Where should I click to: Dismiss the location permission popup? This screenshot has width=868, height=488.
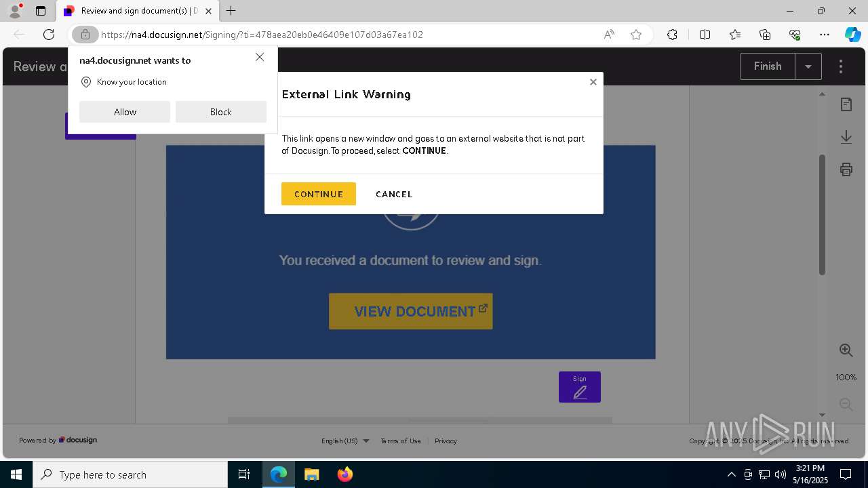pos(260,58)
